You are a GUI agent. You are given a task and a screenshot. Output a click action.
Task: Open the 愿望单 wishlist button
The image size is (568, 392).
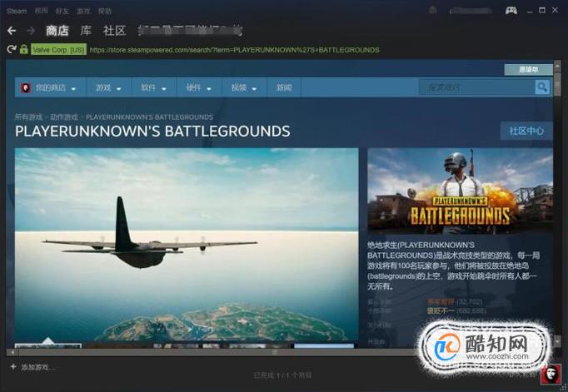pos(527,70)
